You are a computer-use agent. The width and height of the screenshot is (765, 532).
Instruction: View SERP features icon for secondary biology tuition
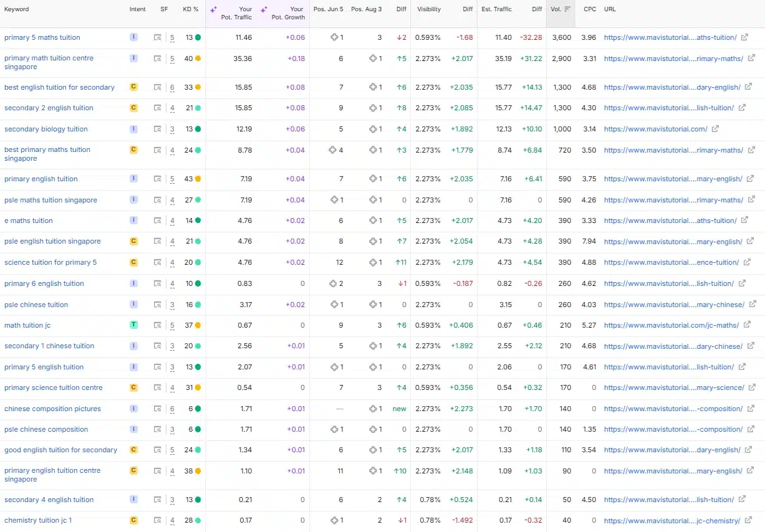(158, 129)
